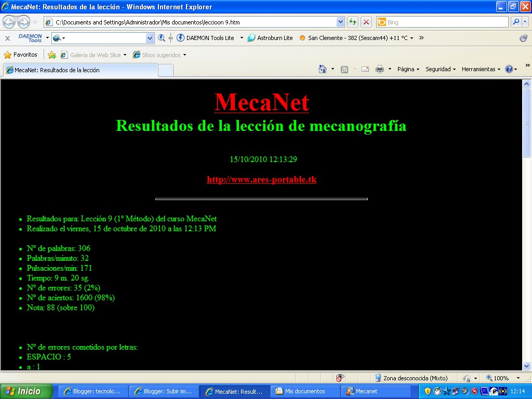This screenshot has width=532, height=399.
Task: Follow the MecaNet title link
Action: tap(262, 102)
